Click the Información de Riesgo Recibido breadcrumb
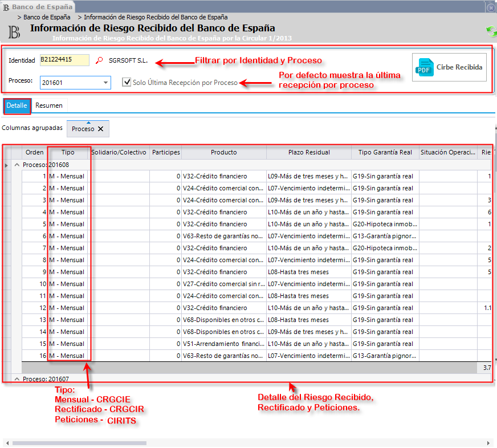497x448 pixels. pyautogui.click(x=156, y=17)
